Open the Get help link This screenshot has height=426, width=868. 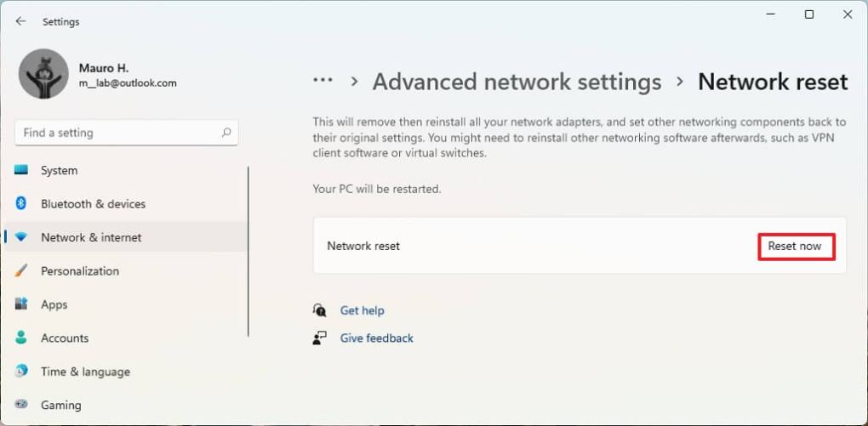pos(363,310)
